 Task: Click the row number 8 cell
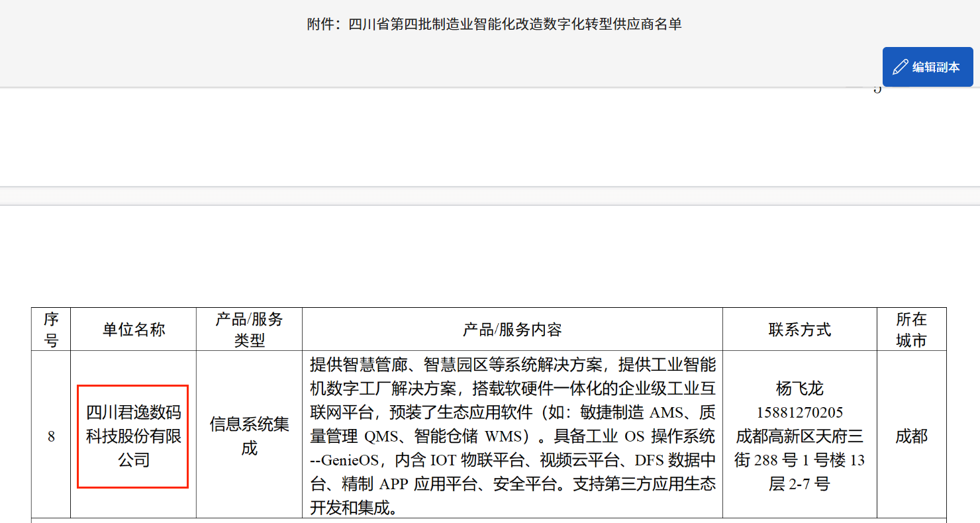click(51, 437)
